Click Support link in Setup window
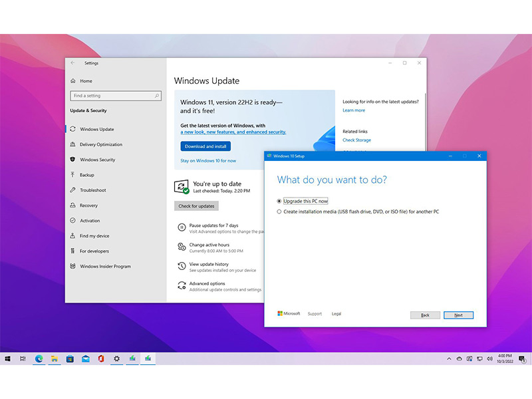 click(315, 314)
